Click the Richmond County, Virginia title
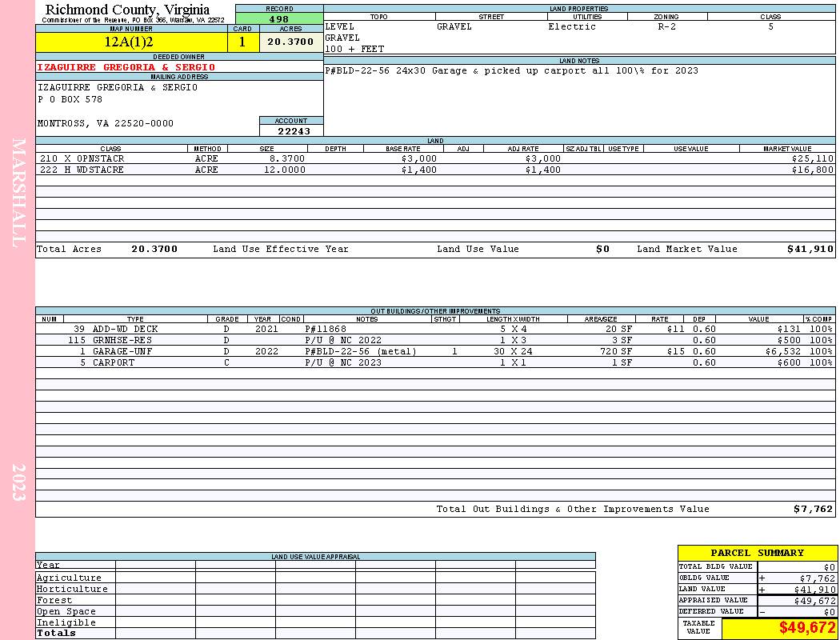This screenshot has height=640, width=840. pos(127,10)
